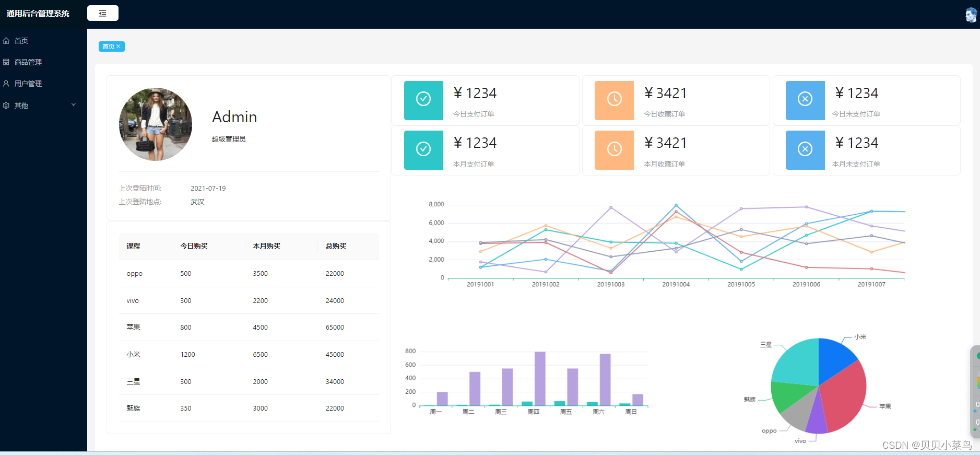This screenshot has width=980, height=455.
Task: Select the 小米 table row name
Action: (x=133, y=354)
